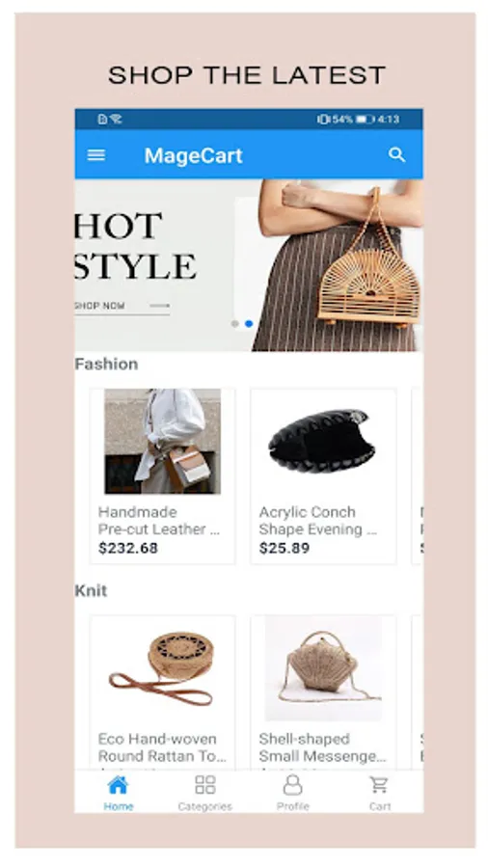View the Eco Hand-woven Round Rattan bag
488x868 pixels.
[x=163, y=668]
